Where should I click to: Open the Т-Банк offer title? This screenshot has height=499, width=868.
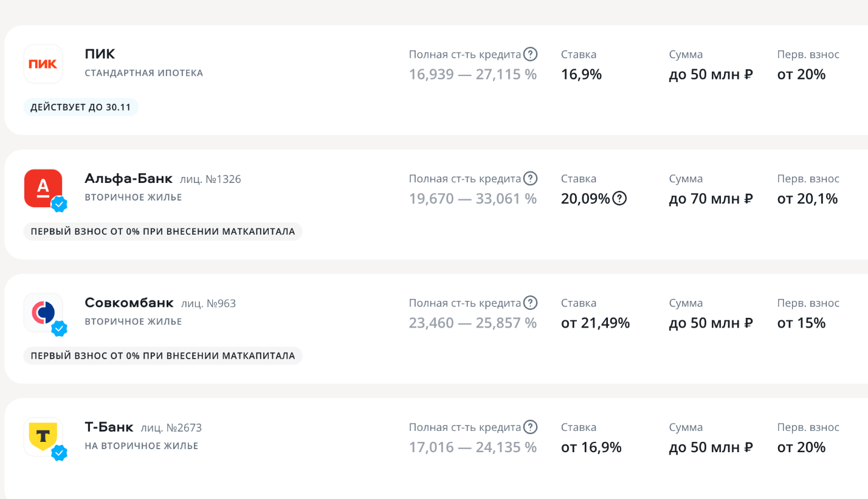pos(109,427)
